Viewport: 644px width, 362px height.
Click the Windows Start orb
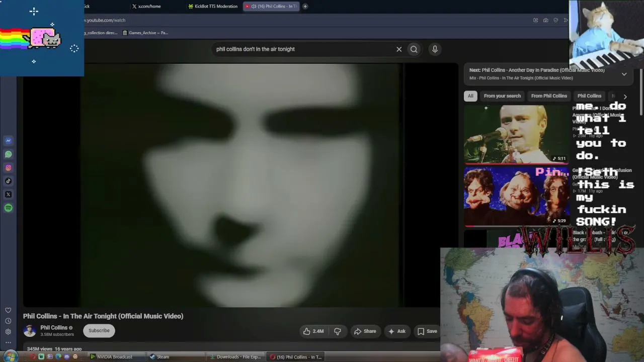coord(11,356)
